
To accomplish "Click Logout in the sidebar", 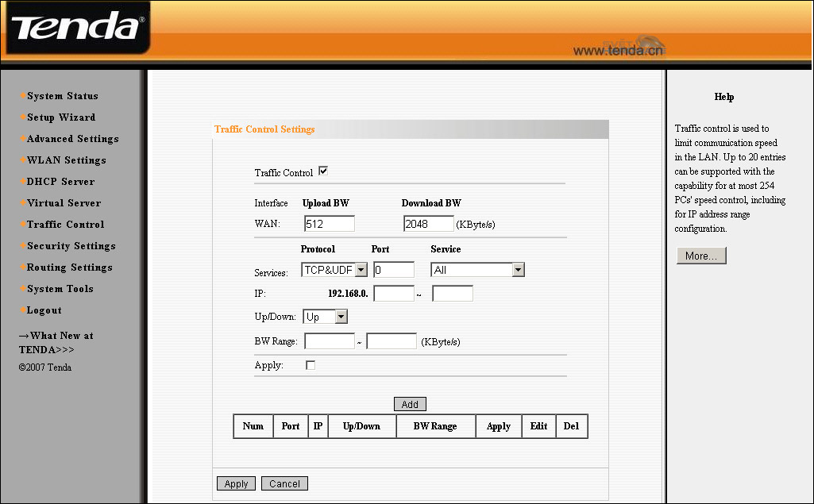I will [x=44, y=310].
